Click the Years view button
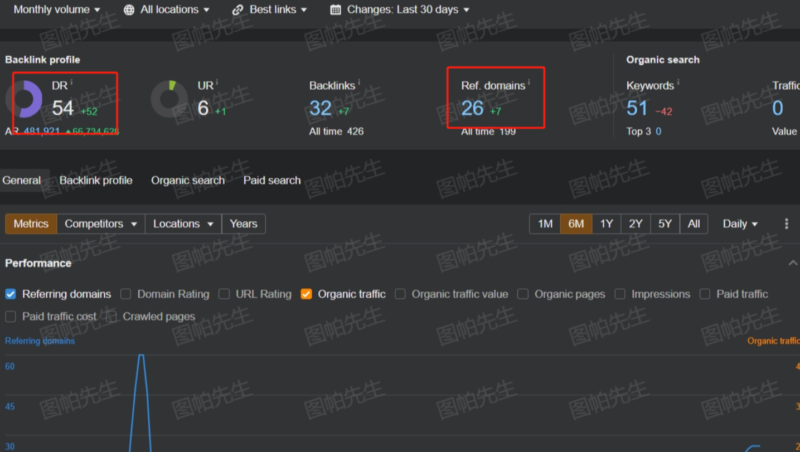This screenshot has width=800, height=452. (243, 224)
